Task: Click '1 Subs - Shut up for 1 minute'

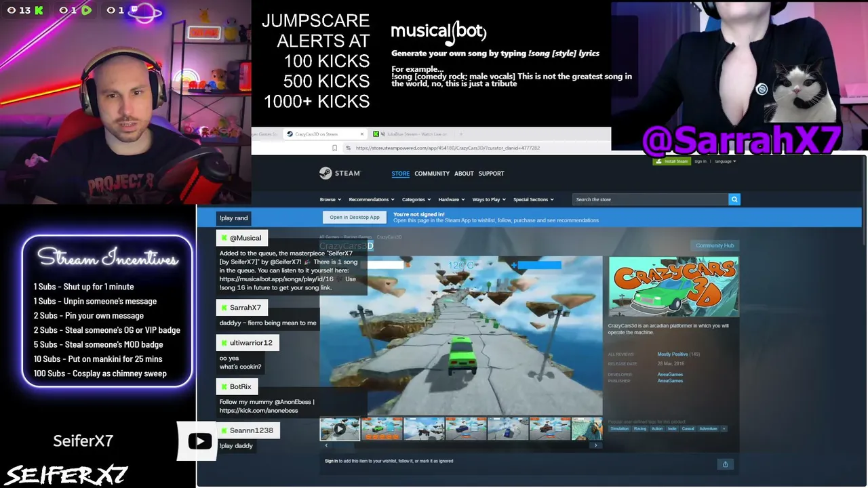Action: [83, 287]
